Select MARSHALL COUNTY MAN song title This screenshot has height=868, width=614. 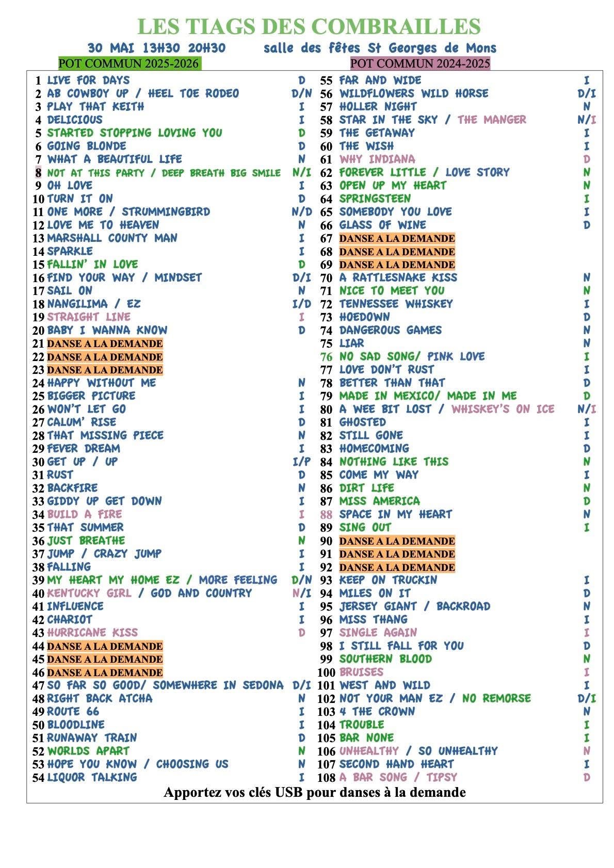point(112,238)
